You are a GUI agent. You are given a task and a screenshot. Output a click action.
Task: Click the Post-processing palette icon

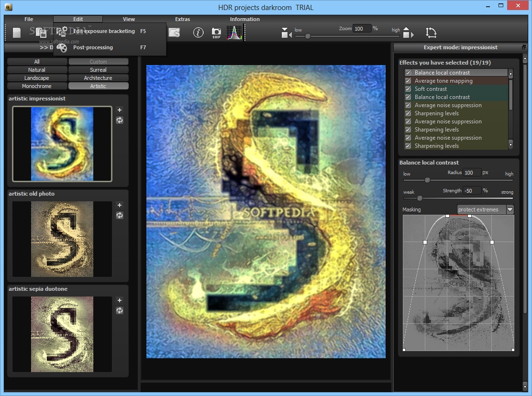coord(62,47)
